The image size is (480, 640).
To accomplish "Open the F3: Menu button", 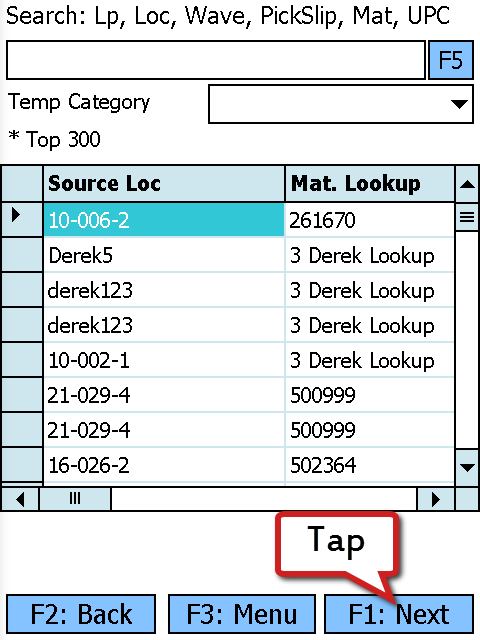I will [x=242, y=614].
